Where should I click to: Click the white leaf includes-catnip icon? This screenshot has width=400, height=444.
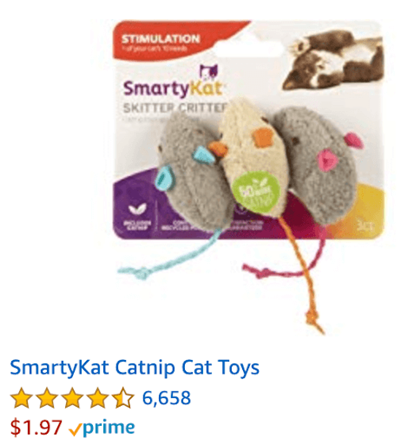point(137,210)
